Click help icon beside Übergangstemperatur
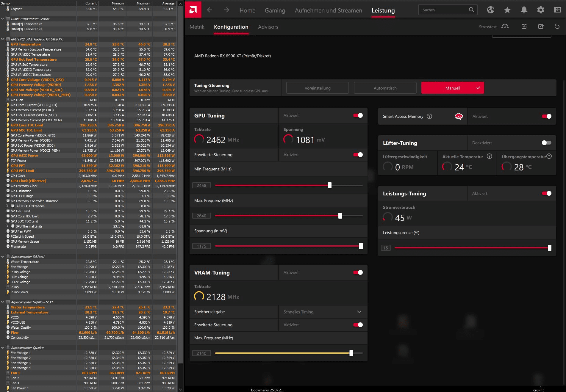 tap(549, 156)
